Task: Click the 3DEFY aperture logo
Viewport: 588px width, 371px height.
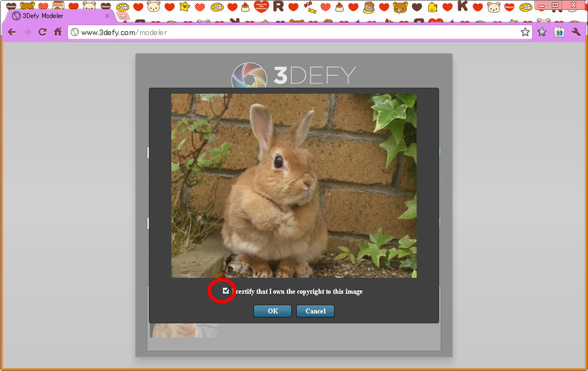Action: click(249, 75)
